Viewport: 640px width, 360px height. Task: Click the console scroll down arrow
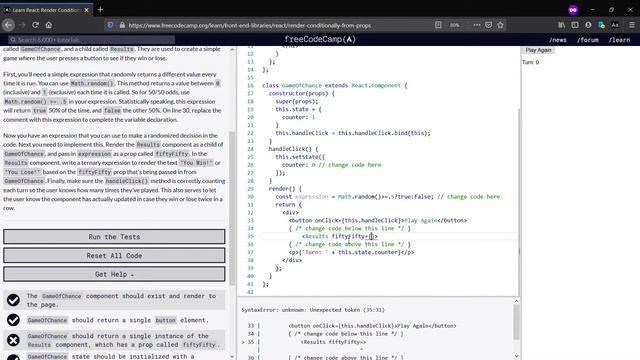[x=516, y=356]
